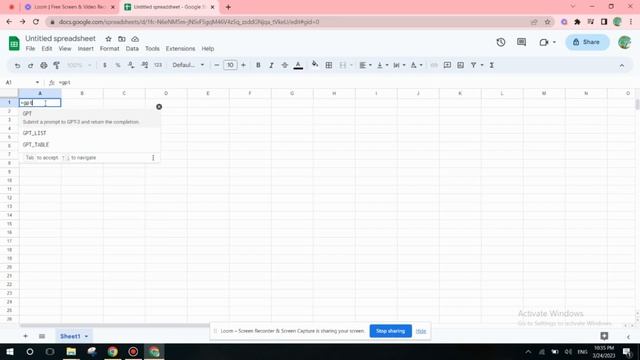Screen dimensions: 640x360
Task: Open the font family dropdown
Action: 188,65
